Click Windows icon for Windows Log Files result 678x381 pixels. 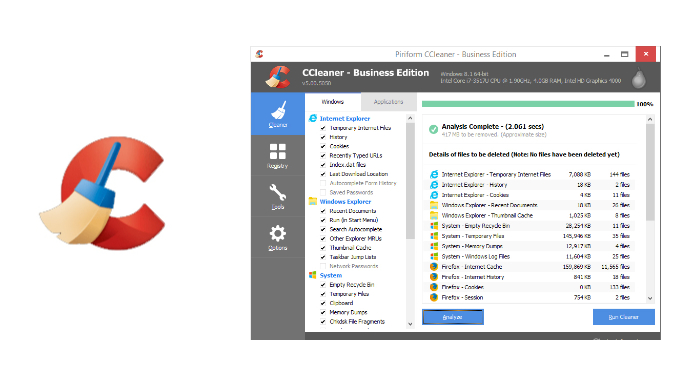(434, 256)
